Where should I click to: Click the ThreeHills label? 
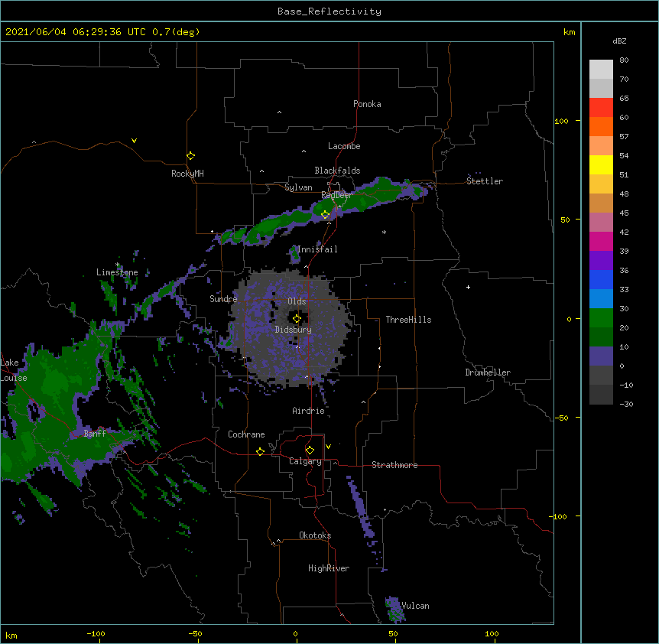click(408, 320)
